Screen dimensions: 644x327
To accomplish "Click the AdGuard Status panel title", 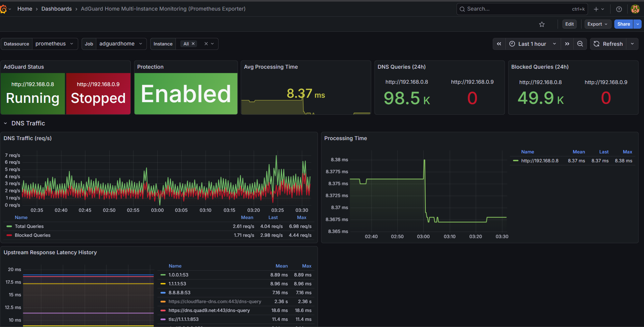I will (24, 67).
